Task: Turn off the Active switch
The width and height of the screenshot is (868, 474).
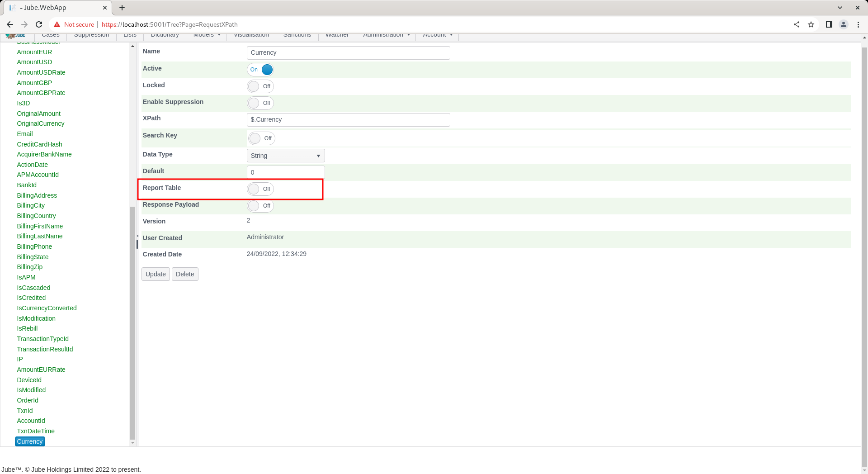Action: [x=260, y=70]
